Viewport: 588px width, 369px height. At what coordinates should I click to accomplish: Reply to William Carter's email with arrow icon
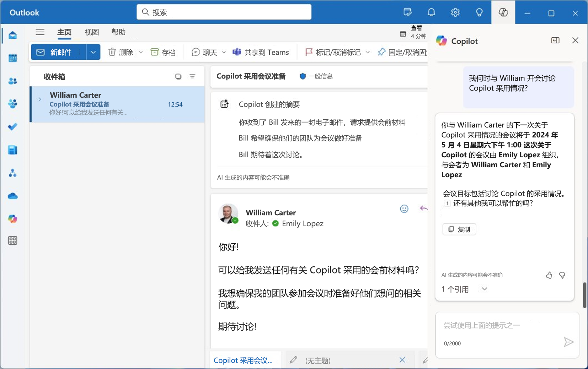(423, 208)
